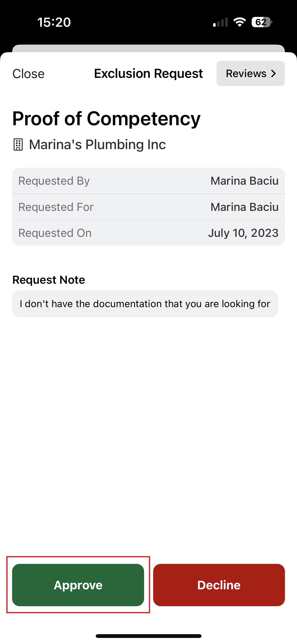This screenshot has height=644, width=297.
Task: Approve the exclusion request
Action: [x=78, y=585]
